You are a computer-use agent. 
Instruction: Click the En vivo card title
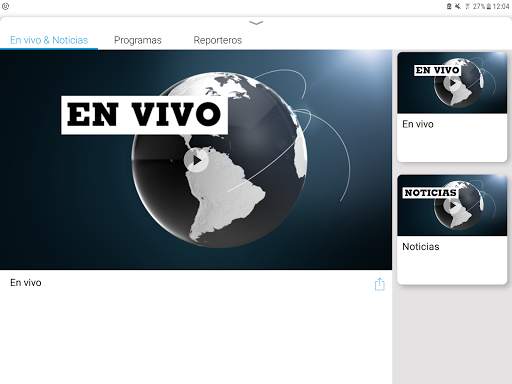[418, 124]
